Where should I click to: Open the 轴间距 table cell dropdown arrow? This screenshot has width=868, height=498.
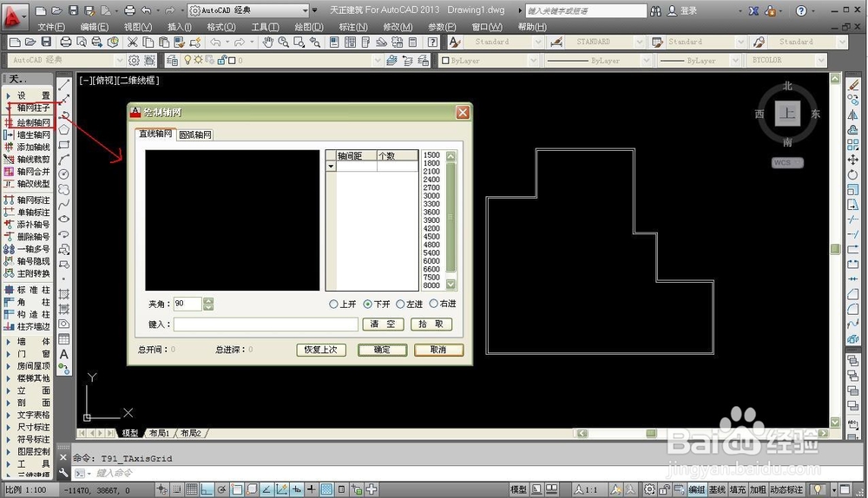[x=331, y=166]
